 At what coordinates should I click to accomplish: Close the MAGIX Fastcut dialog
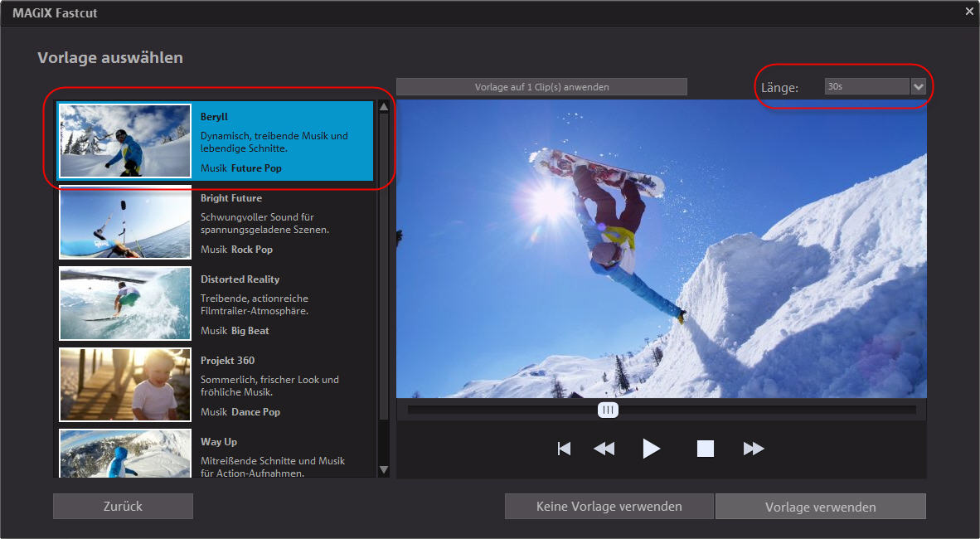969,12
